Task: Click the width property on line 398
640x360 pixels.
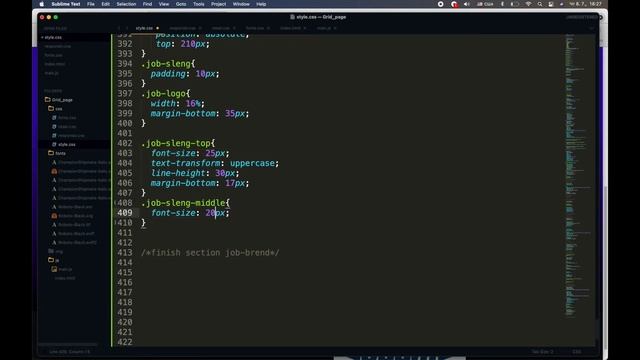Action: (x=163, y=104)
